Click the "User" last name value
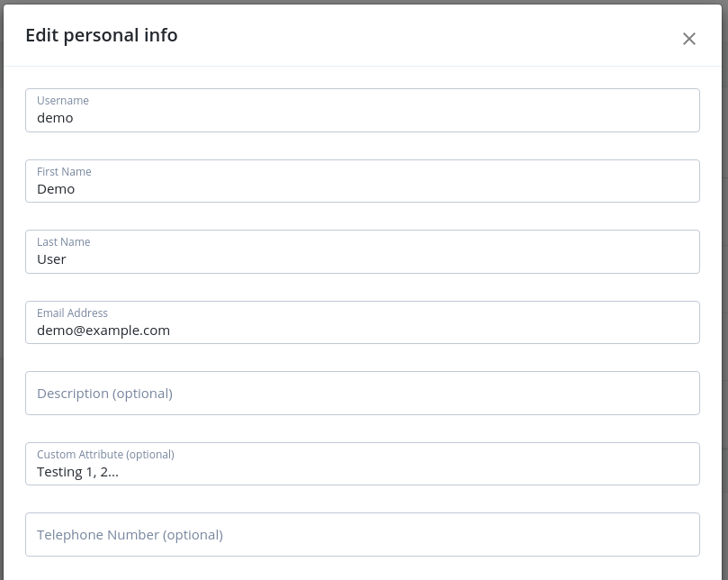Viewport: 728px width, 580px height. pos(51,259)
